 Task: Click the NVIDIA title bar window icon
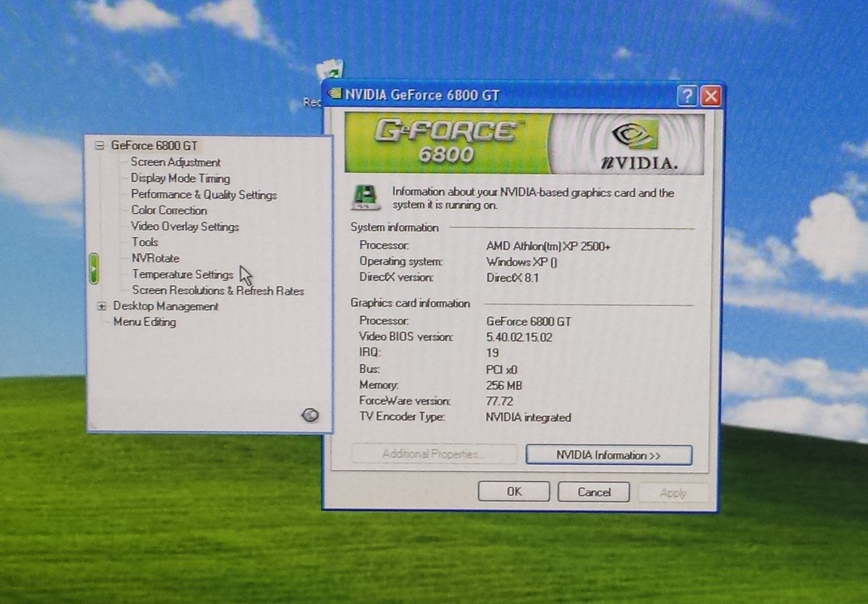tap(335, 94)
